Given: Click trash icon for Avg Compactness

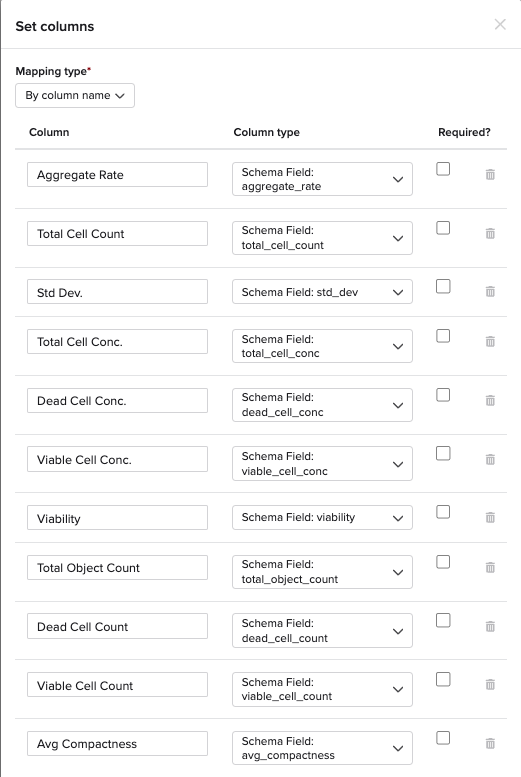Looking at the screenshot, I should 490,743.
